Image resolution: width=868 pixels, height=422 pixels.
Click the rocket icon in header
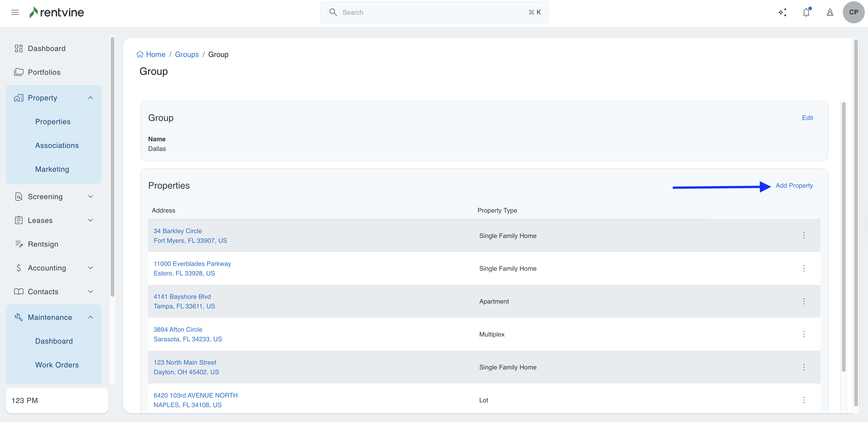[830, 13]
